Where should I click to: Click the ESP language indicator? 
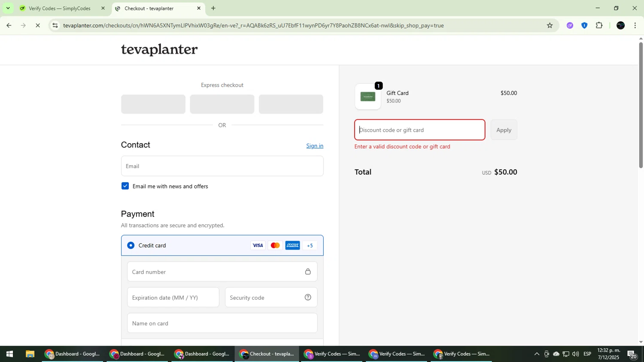587,354
